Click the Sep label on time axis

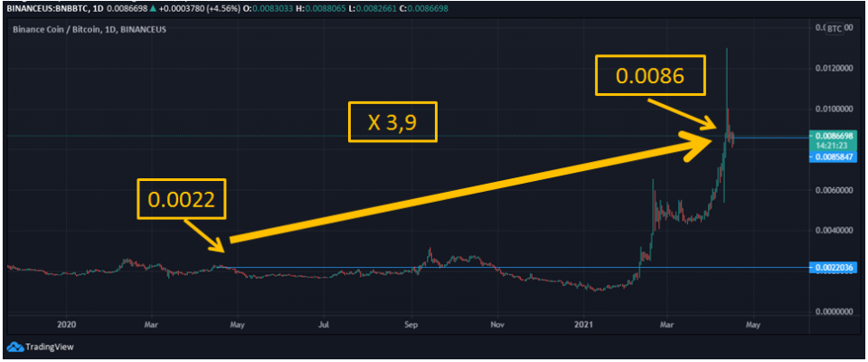pos(411,322)
